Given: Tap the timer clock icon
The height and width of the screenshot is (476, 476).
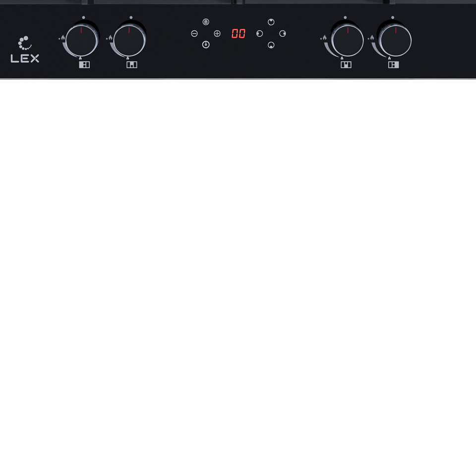Looking at the screenshot, I should click(x=206, y=45).
